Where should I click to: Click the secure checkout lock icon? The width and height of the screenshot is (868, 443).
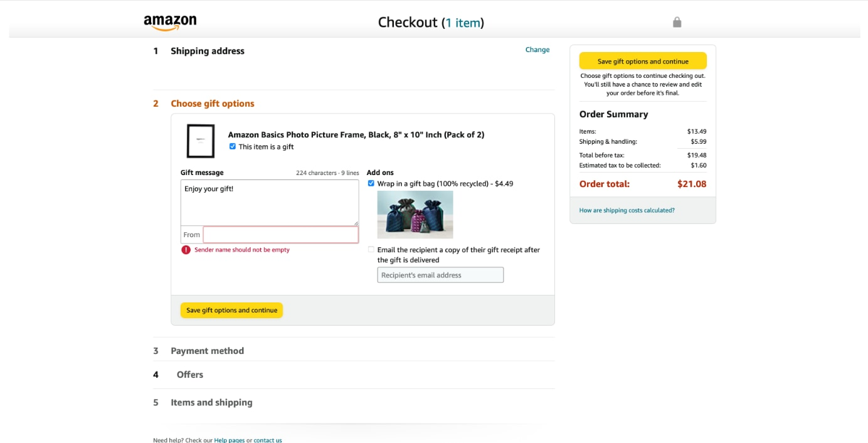click(x=677, y=22)
